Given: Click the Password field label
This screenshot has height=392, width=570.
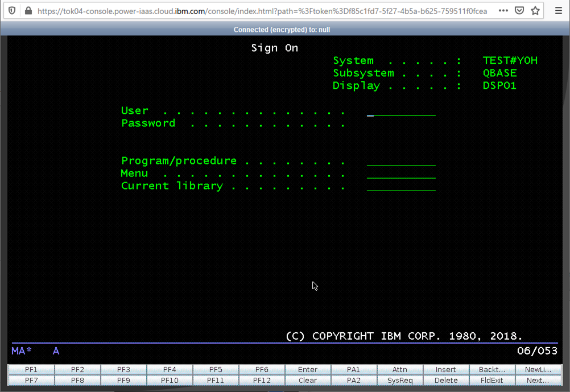Looking at the screenshot, I should (x=148, y=123).
